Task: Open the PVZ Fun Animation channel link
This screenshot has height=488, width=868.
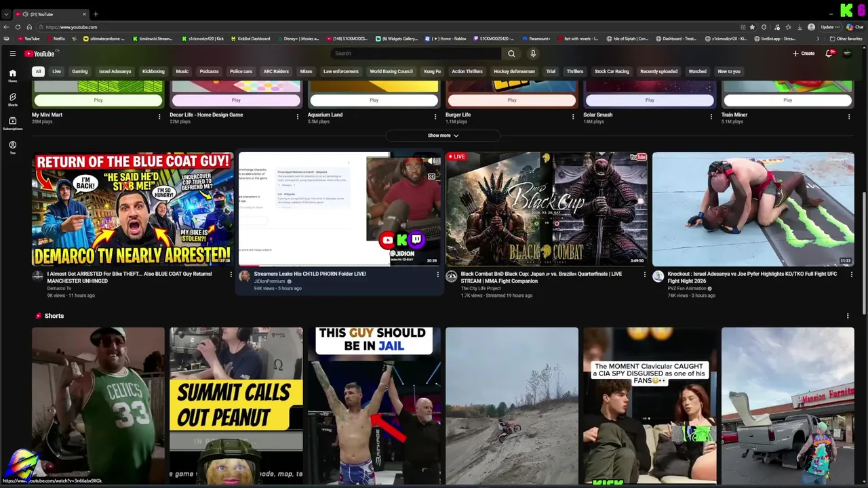Action: tap(688, 289)
